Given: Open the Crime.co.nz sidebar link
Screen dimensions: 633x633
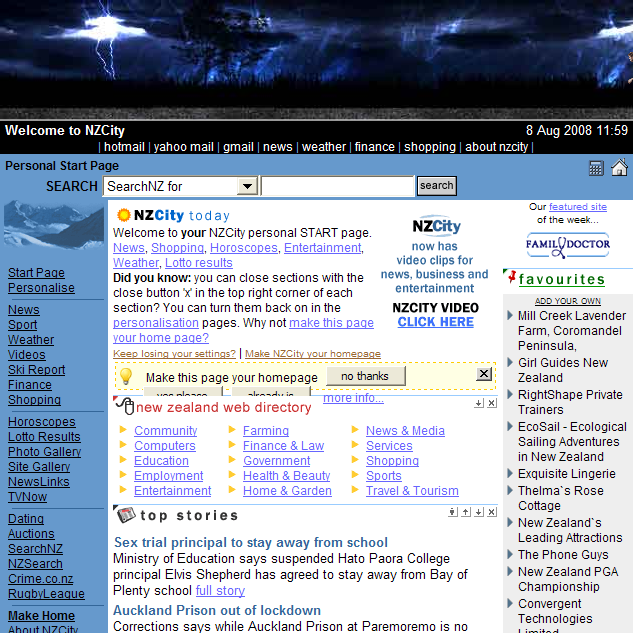Looking at the screenshot, I should coord(40,579).
